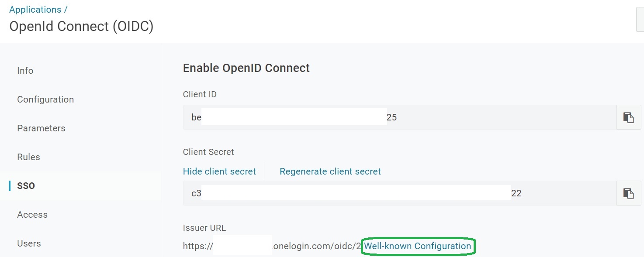The image size is (644, 257).
Task: Select the SSO sidebar item
Action: point(26,186)
